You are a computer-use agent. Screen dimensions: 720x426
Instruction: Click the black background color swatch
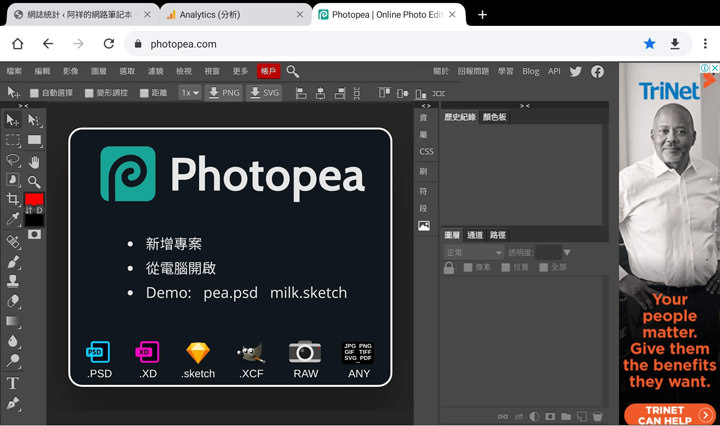coord(34,220)
